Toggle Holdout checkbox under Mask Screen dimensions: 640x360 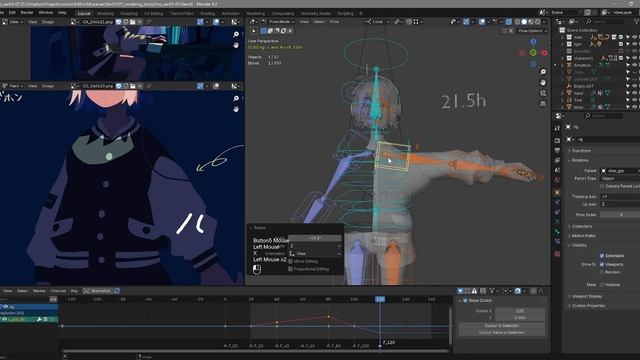602,284
